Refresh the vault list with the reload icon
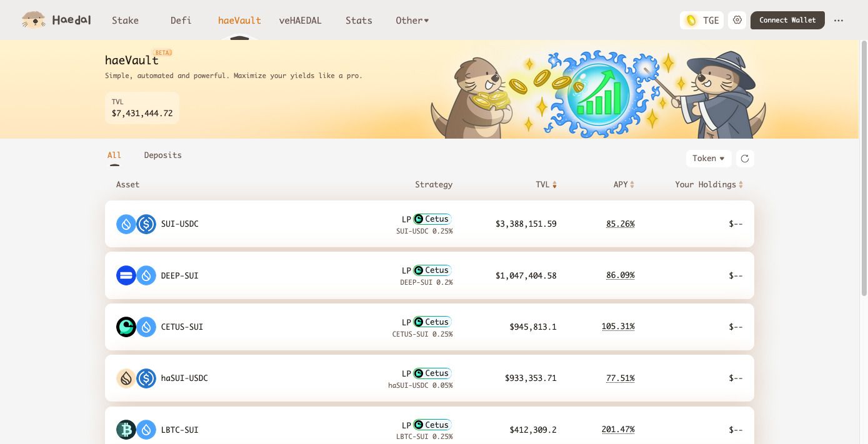Viewport: 868px width, 444px height. pos(745,159)
